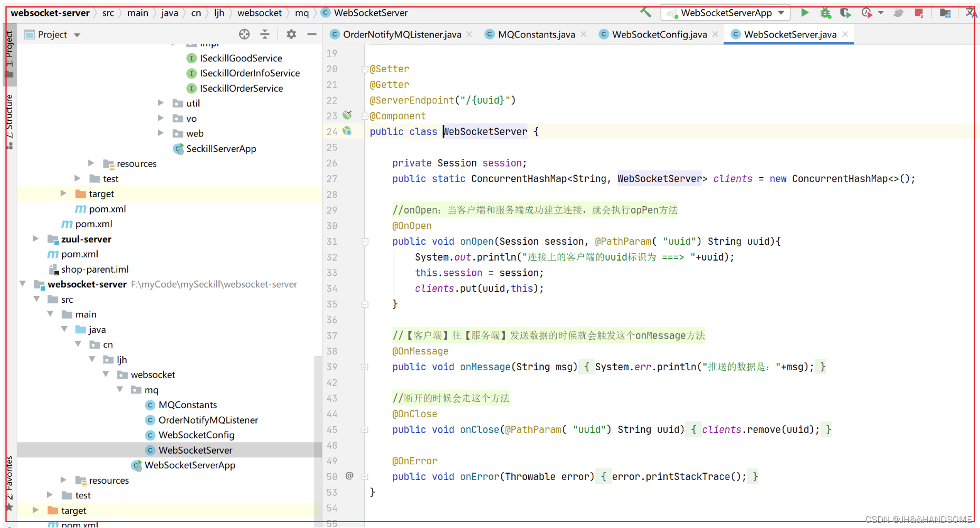This screenshot has height=528, width=980.
Task: Click the java breadcrumb in navigation bar
Action: [x=169, y=13]
